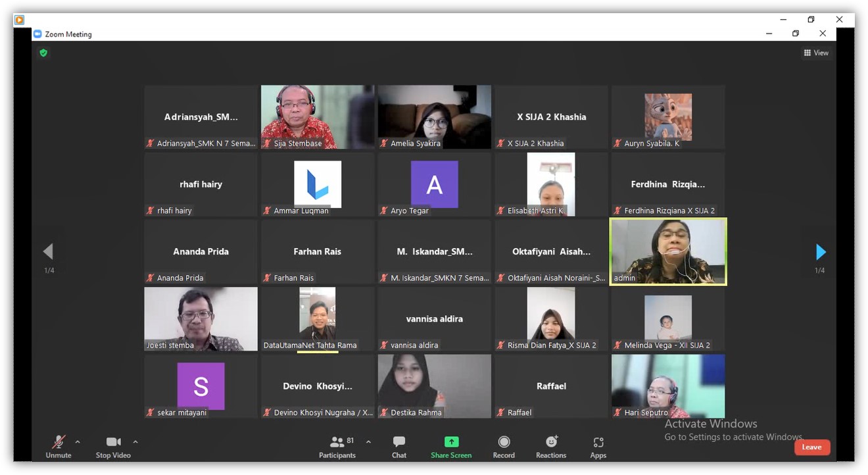Select the X SIJA 2 Khashia tile
This screenshot has height=475, width=868.
[x=551, y=117]
